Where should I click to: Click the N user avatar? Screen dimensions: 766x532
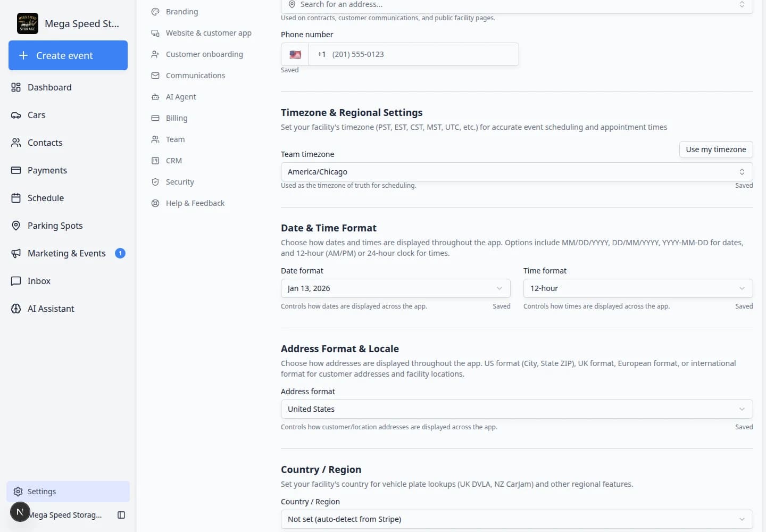20,512
